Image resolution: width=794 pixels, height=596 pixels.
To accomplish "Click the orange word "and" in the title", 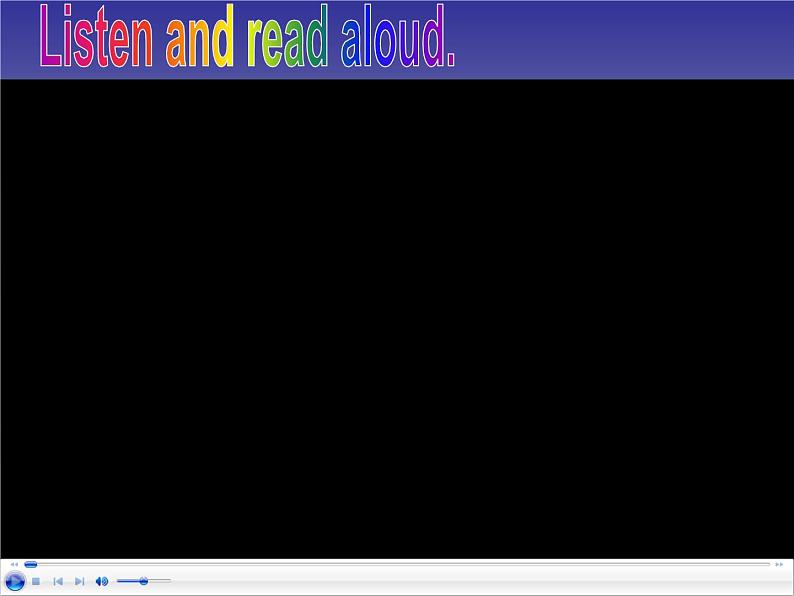I will pos(200,40).
